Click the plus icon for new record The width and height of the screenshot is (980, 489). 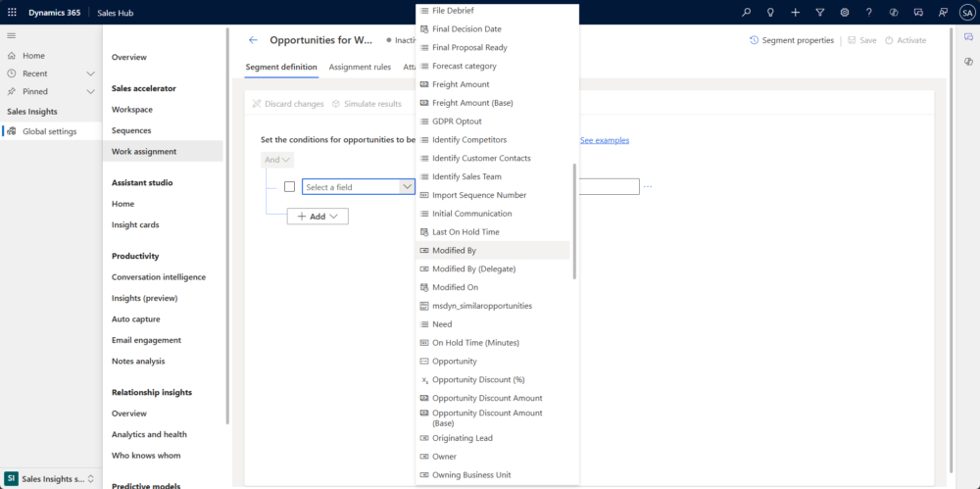pyautogui.click(x=795, y=12)
